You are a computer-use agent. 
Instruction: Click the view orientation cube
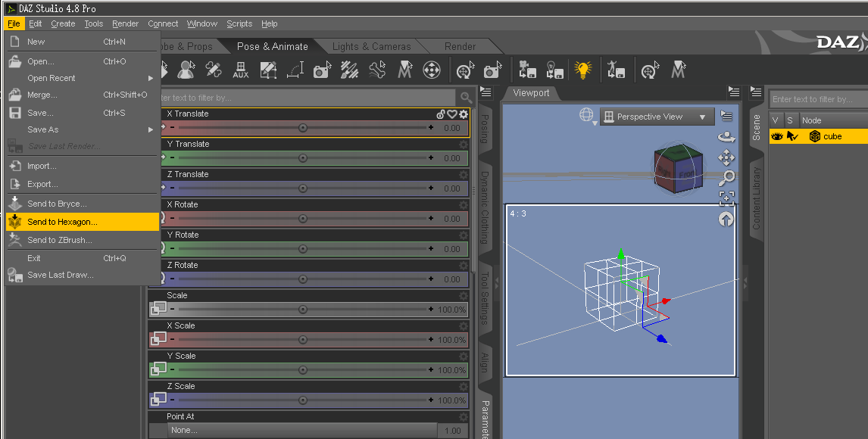point(679,167)
